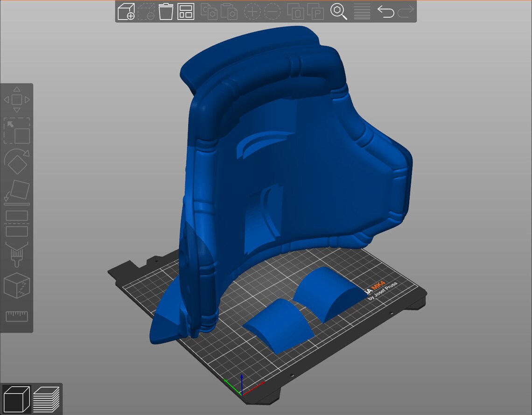Click the Delete all trash can icon

click(x=166, y=12)
